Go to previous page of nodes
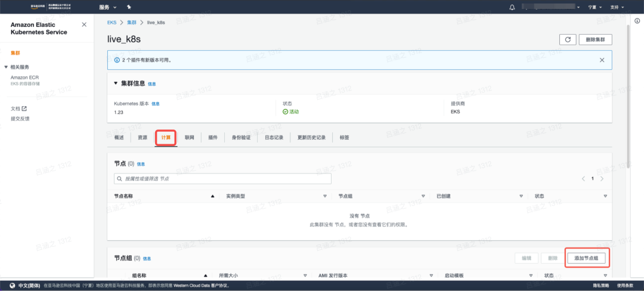This screenshot has height=291, width=644. [583, 179]
